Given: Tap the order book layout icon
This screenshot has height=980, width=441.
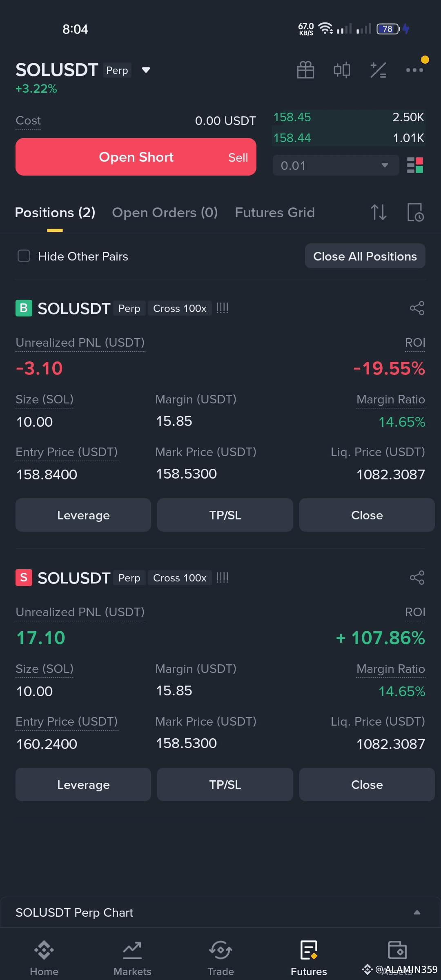Looking at the screenshot, I should point(415,165).
